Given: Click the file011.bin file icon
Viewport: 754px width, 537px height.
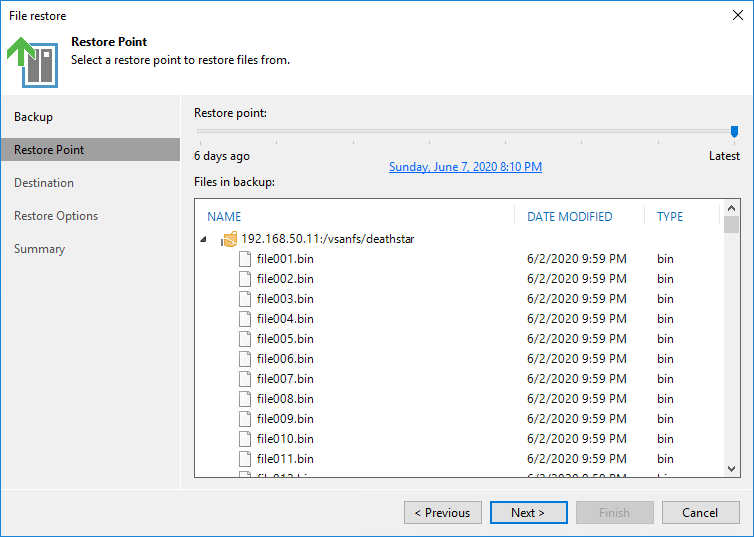Looking at the screenshot, I should point(245,459).
